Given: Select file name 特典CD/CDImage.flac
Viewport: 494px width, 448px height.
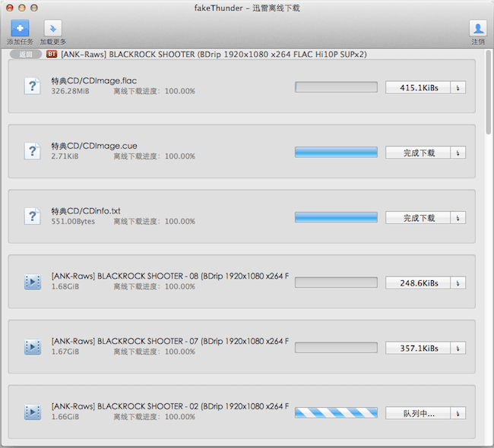Looking at the screenshot, I should coord(94,81).
